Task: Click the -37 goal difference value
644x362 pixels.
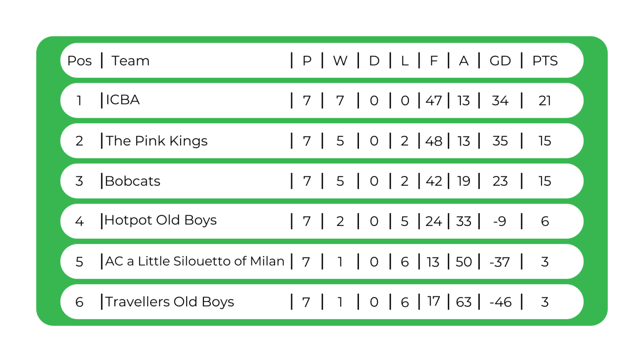Action: pyautogui.click(x=500, y=262)
